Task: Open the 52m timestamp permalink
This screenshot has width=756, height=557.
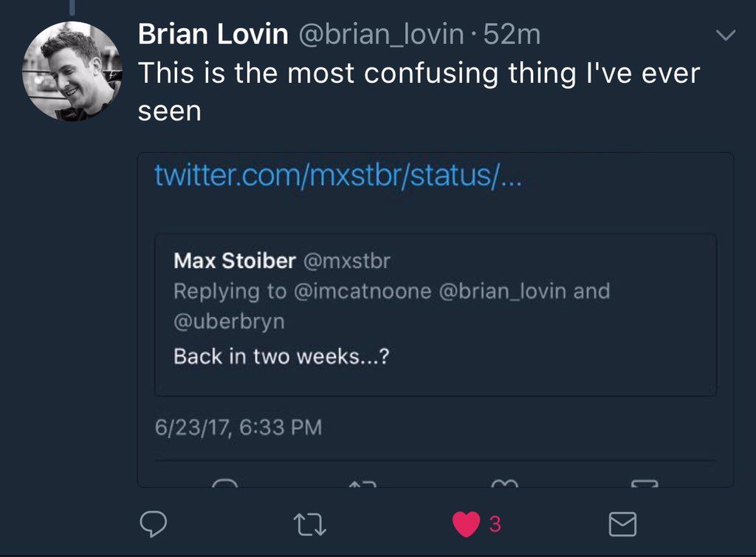Action: click(512, 35)
